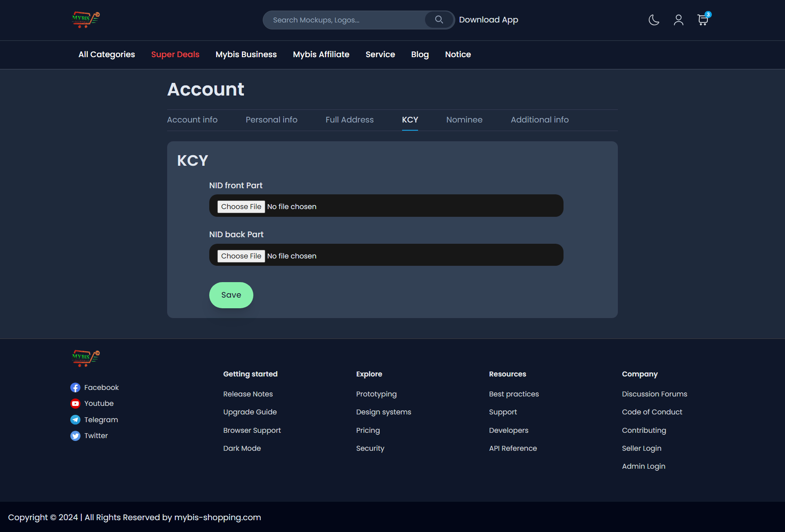The height and width of the screenshot is (532, 785).
Task: Switch to the Nominee tab
Action: click(464, 120)
